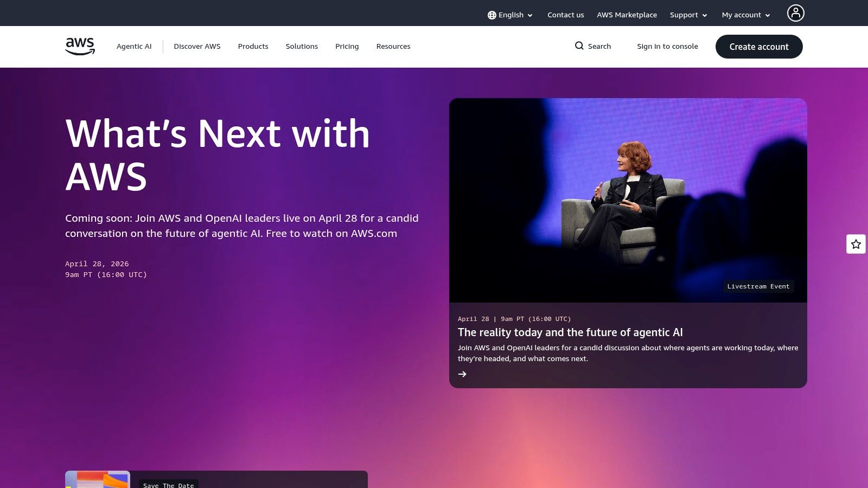Click the search magnifier icon

point(579,46)
